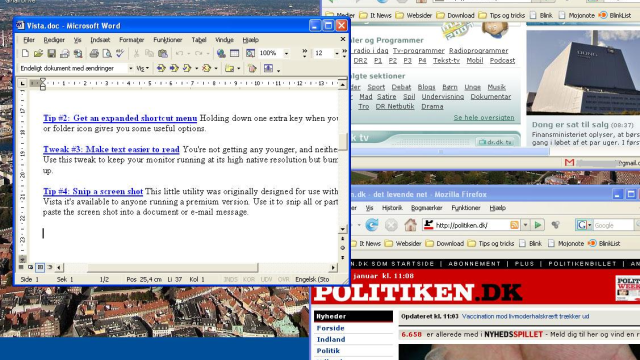Toggle Web Layout view button in Word
The width and height of the screenshot is (640, 360).
click(31, 267)
